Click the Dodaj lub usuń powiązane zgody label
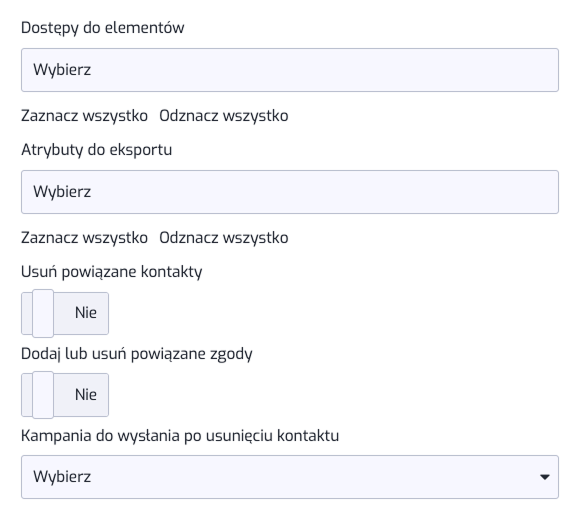This screenshot has width=582, height=506. (x=137, y=354)
